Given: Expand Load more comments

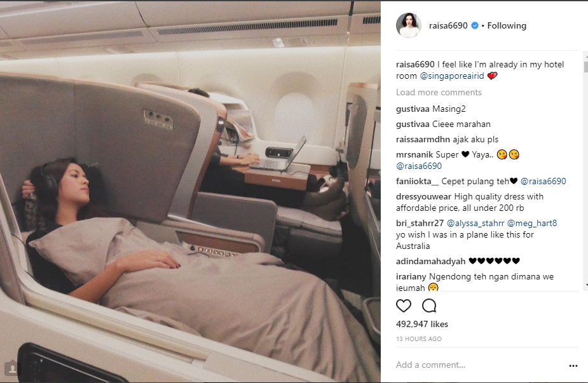Looking at the screenshot, I should [439, 92].
